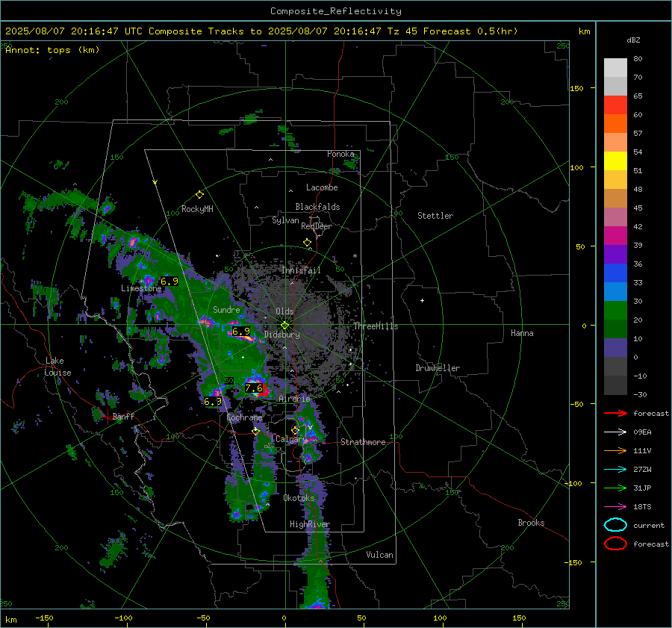Click the Olds city label
Screen dimensions: 672x628
tap(284, 311)
